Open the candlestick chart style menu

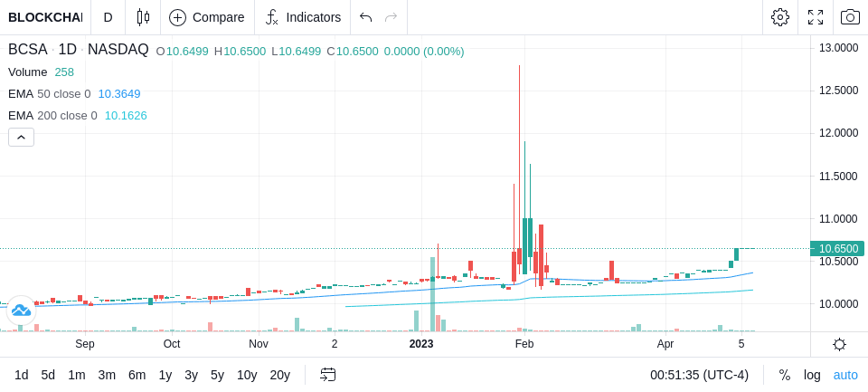tap(143, 17)
